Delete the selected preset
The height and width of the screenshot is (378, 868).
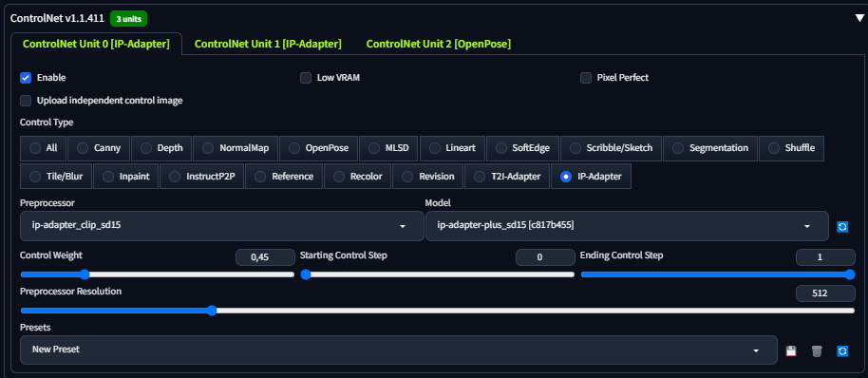click(817, 350)
